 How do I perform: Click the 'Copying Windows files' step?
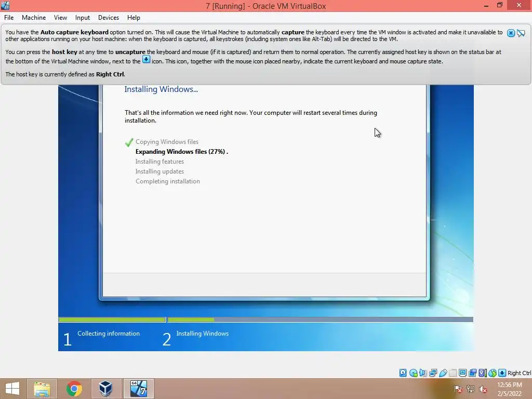pos(167,142)
